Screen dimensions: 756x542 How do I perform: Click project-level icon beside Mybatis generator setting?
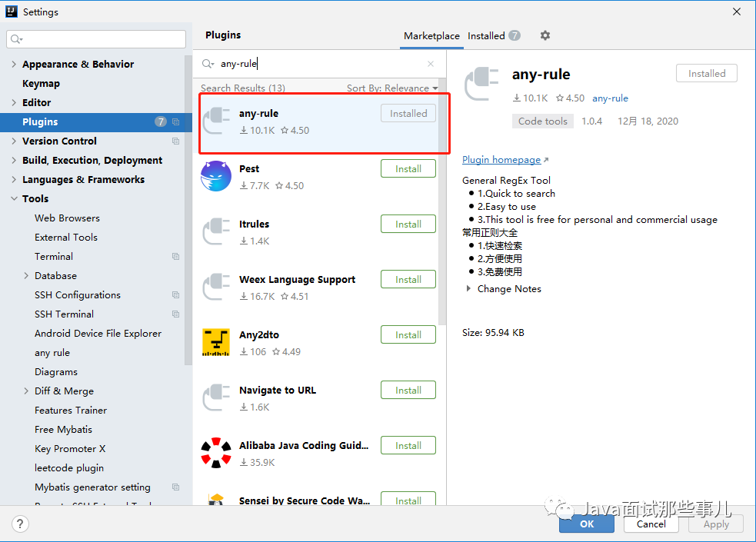(175, 487)
